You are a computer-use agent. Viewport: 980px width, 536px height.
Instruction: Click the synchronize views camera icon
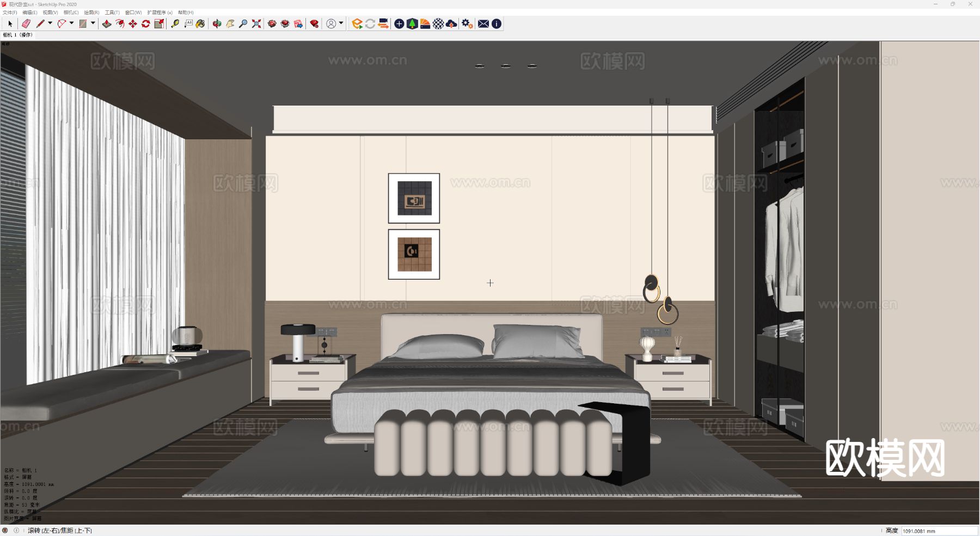click(x=383, y=23)
